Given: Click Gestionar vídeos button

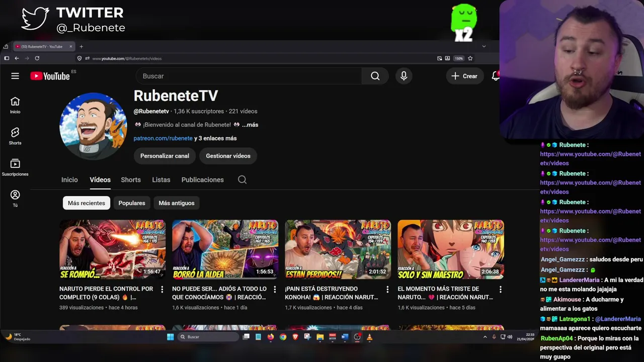Looking at the screenshot, I should click(228, 156).
